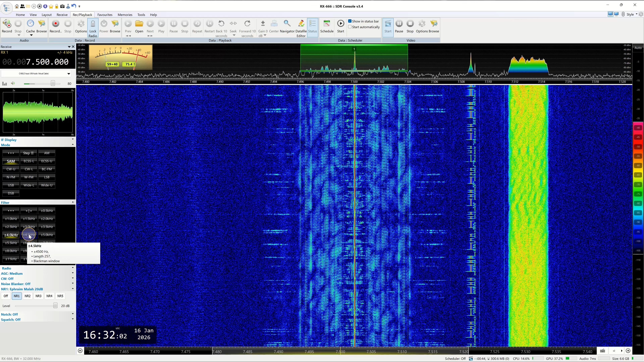Open the Data Record Options gear
Screen dimensions: 644x362
(x=81, y=24)
